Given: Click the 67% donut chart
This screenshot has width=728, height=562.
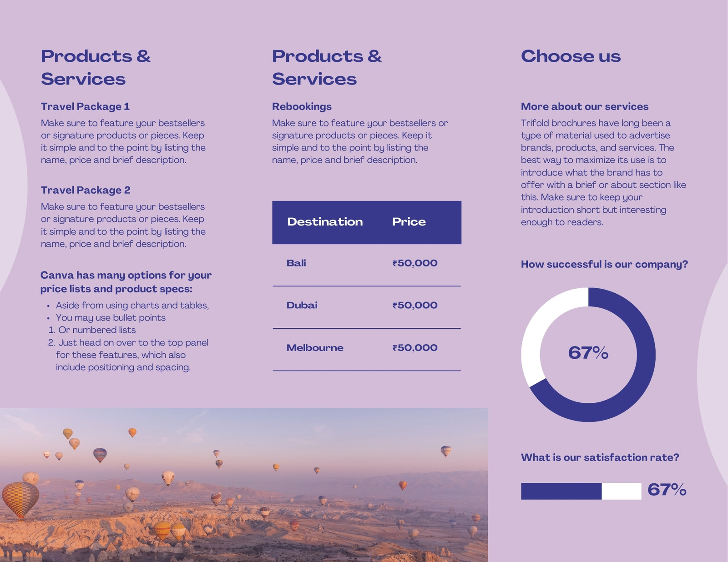Looking at the screenshot, I should tap(588, 355).
